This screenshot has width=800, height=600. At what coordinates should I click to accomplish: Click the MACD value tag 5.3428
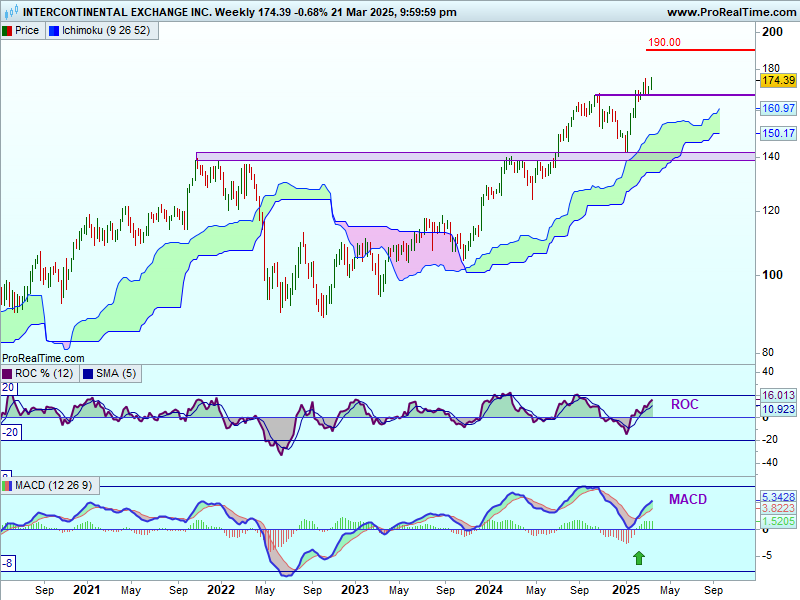point(777,496)
